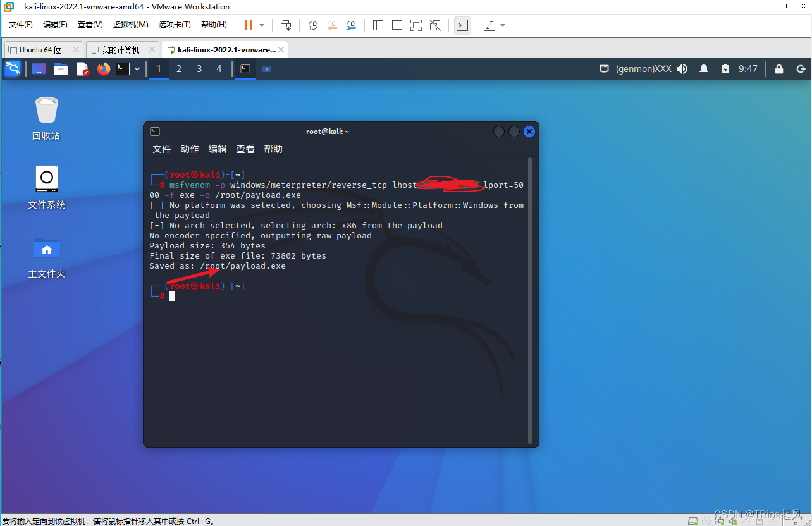Open the terminal 文件 menu
Image resolution: width=812 pixels, height=526 pixels.
162,149
